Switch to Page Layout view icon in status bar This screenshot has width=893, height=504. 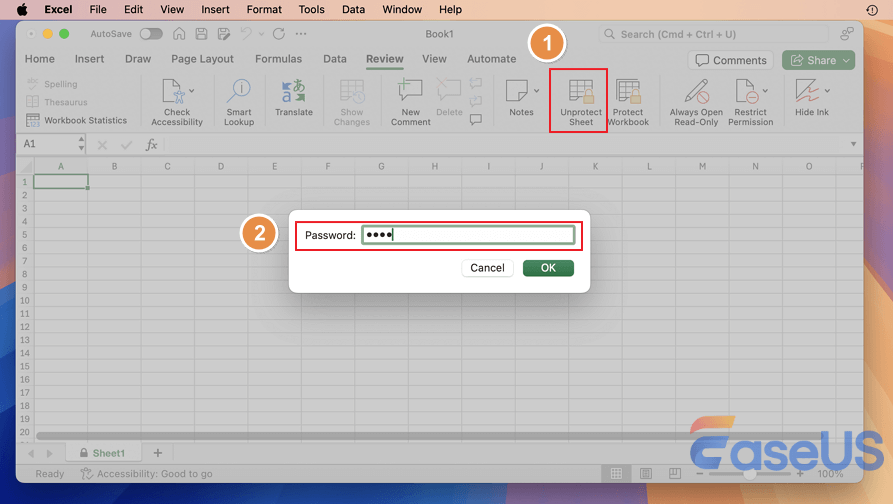(x=646, y=473)
